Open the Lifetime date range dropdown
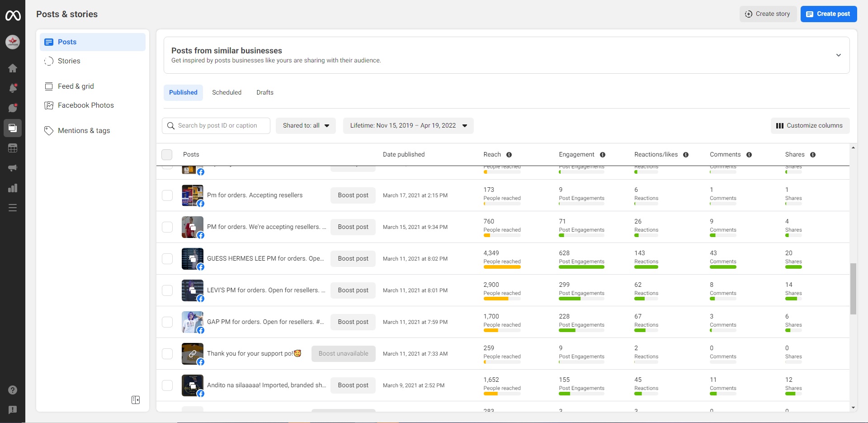The image size is (868, 423). point(408,126)
